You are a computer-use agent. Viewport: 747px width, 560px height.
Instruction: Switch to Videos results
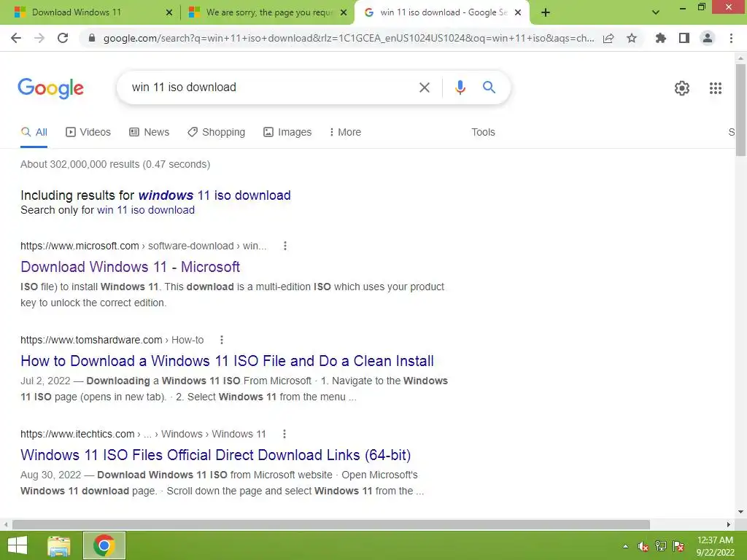[88, 133]
